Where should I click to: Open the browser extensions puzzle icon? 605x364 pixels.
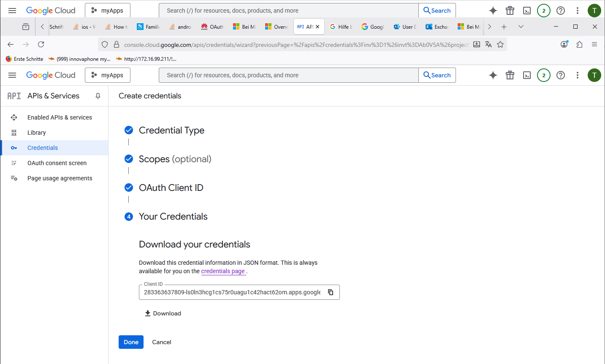579,44
